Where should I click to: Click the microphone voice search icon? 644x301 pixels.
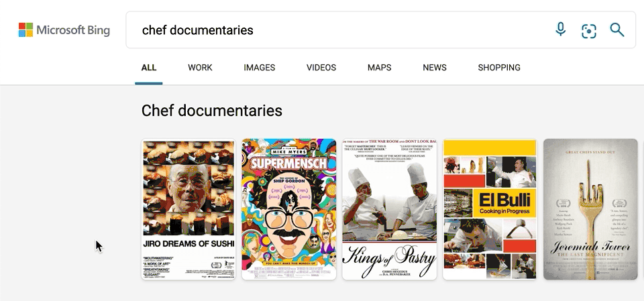click(x=560, y=29)
